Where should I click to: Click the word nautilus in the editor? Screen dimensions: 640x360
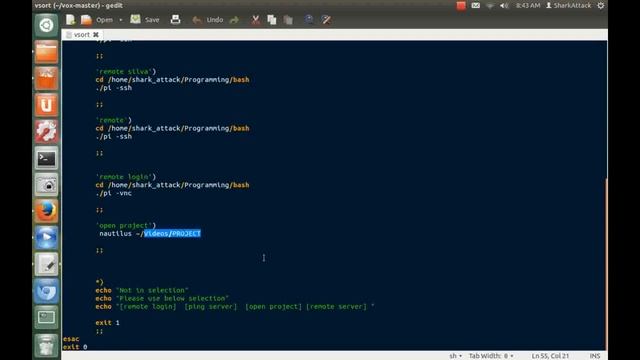point(116,233)
